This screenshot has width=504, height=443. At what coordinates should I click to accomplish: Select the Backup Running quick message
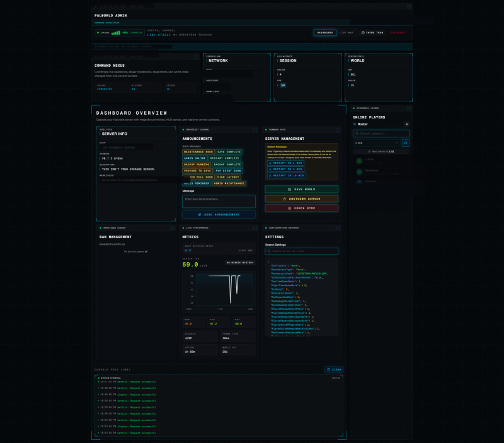click(197, 164)
